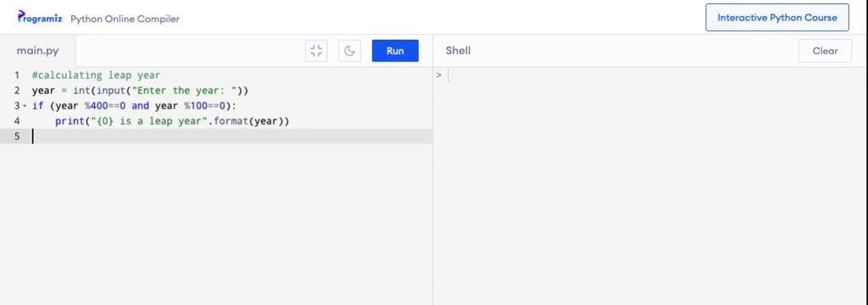The width and height of the screenshot is (868, 305).
Task: Click line number 1 in gutter
Action: (17, 75)
